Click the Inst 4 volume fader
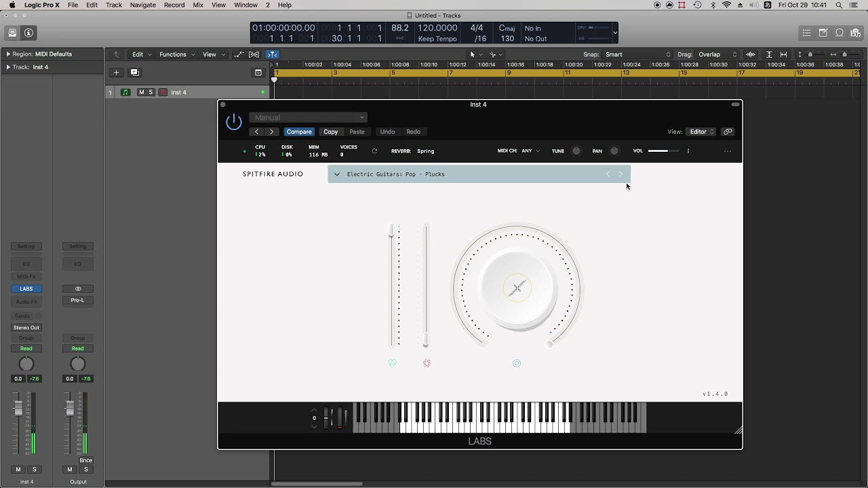Viewport: 868px width, 488px height. click(18, 407)
